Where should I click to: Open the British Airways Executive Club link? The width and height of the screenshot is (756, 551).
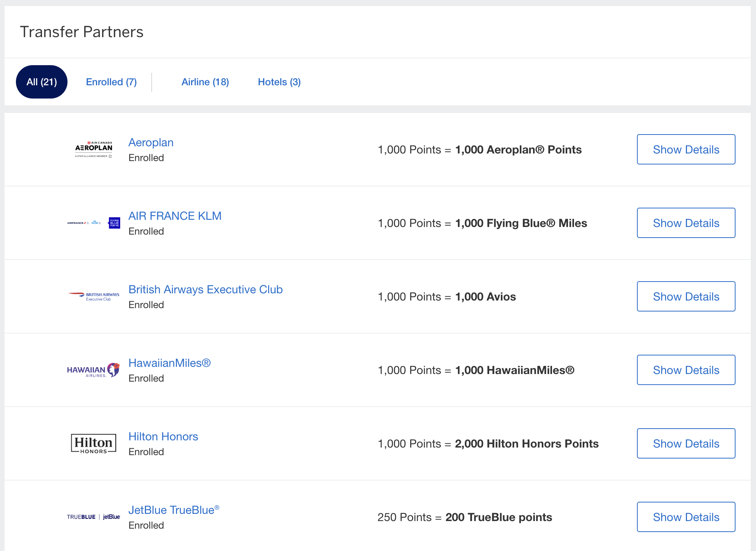[205, 289]
